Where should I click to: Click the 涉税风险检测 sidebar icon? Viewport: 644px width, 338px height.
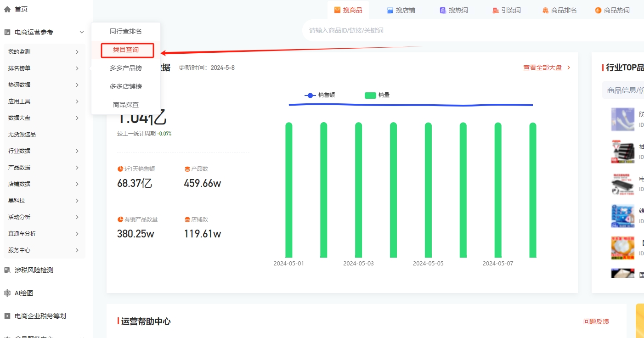click(x=7, y=270)
